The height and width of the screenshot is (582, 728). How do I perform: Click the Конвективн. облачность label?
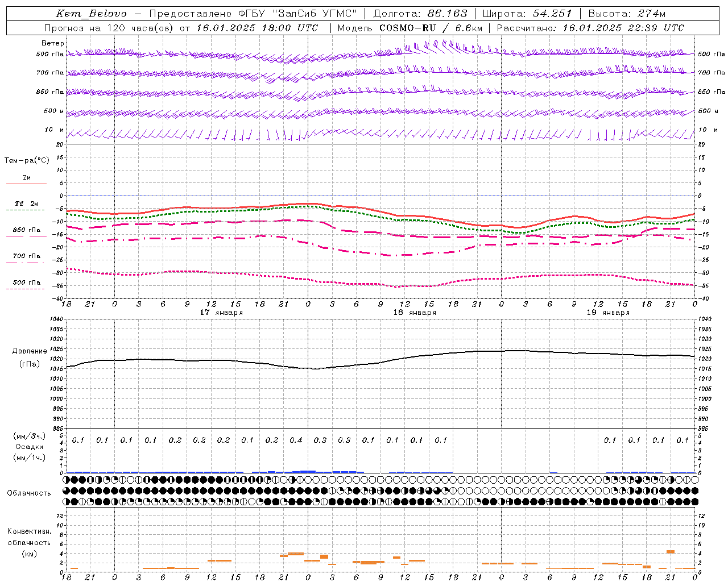30,537
